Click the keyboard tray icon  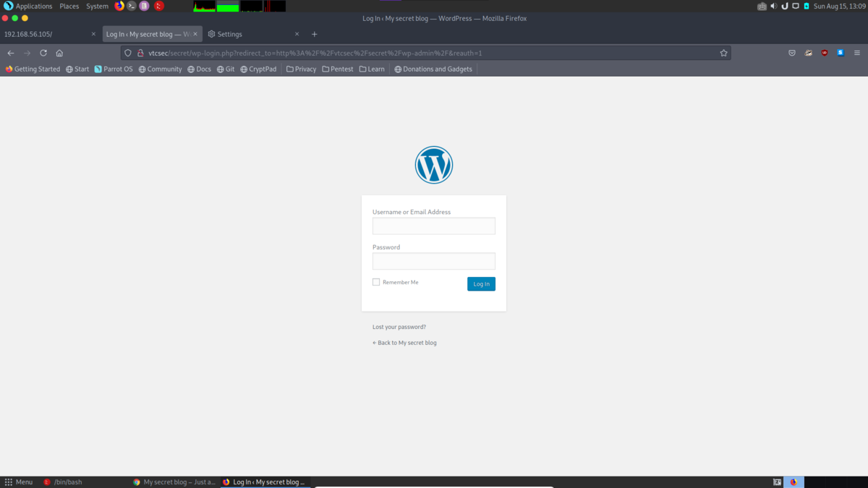click(762, 6)
